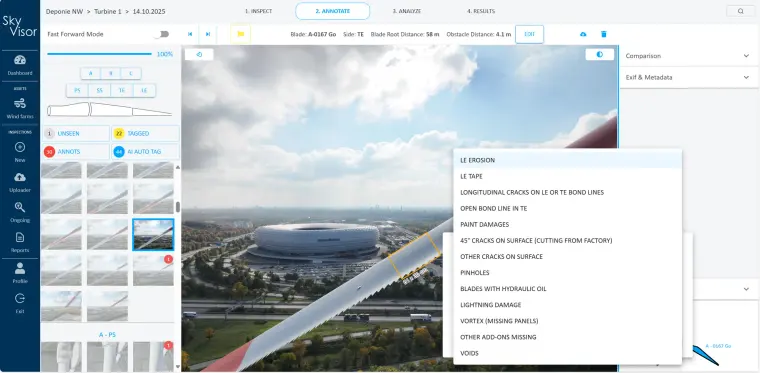This screenshot has height=373, width=760.
Task: Open the Wind farms section
Action: coord(20,108)
